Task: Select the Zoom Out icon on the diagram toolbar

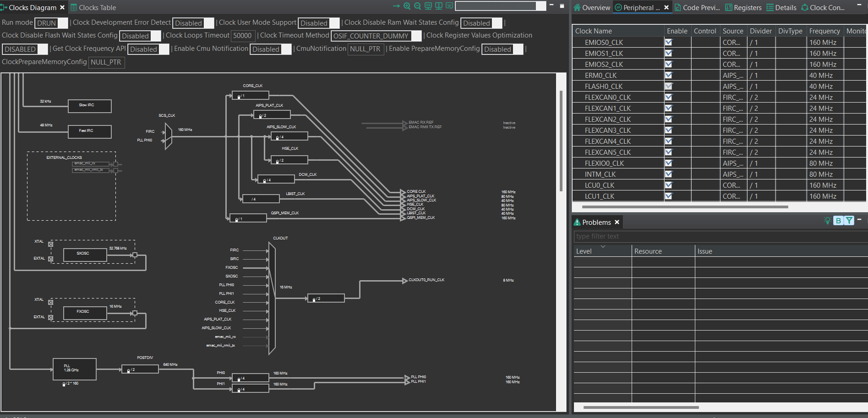Action: pyautogui.click(x=417, y=6)
